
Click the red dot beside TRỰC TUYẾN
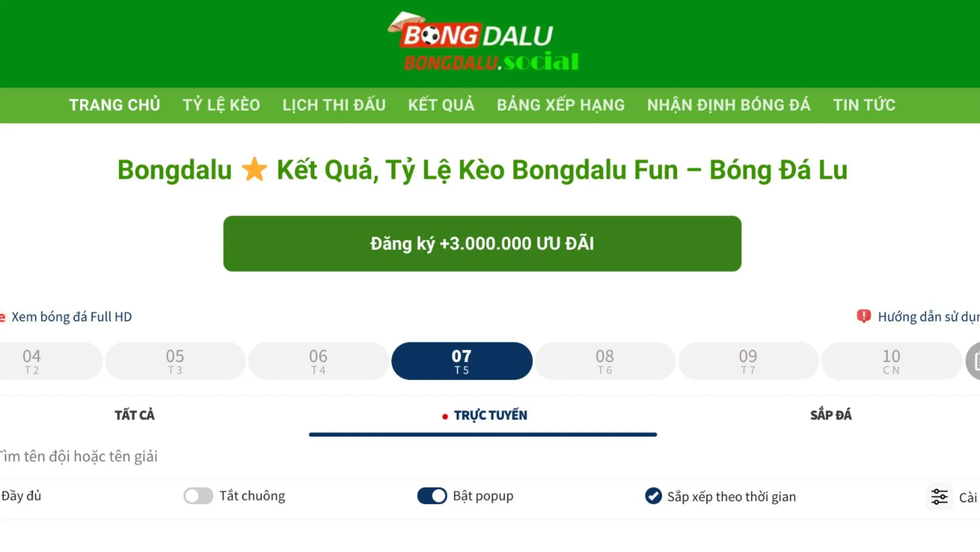click(444, 416)
